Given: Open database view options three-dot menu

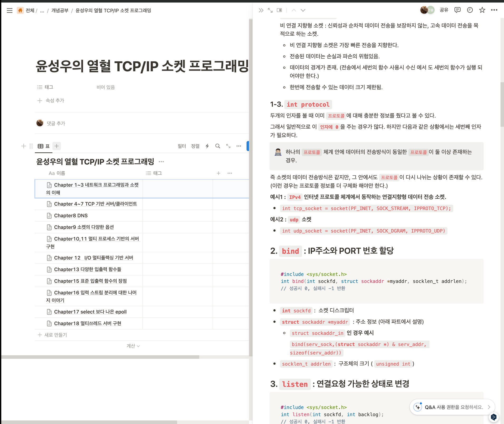Looking at the screenshot, I should (x=239, y=146).
